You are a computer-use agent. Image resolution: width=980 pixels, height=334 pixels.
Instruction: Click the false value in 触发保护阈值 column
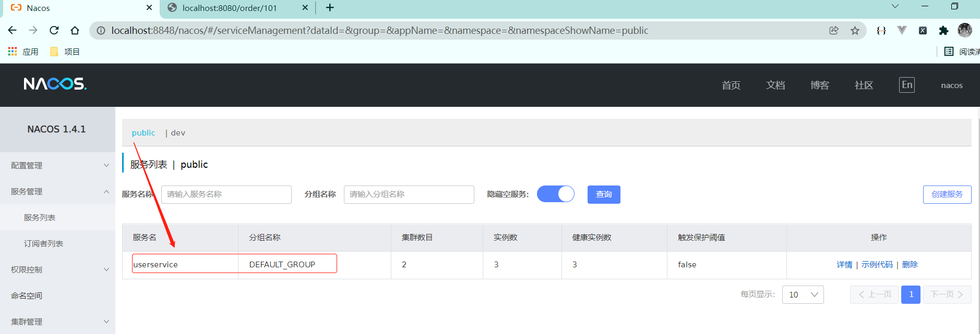[x=687, y=265]
